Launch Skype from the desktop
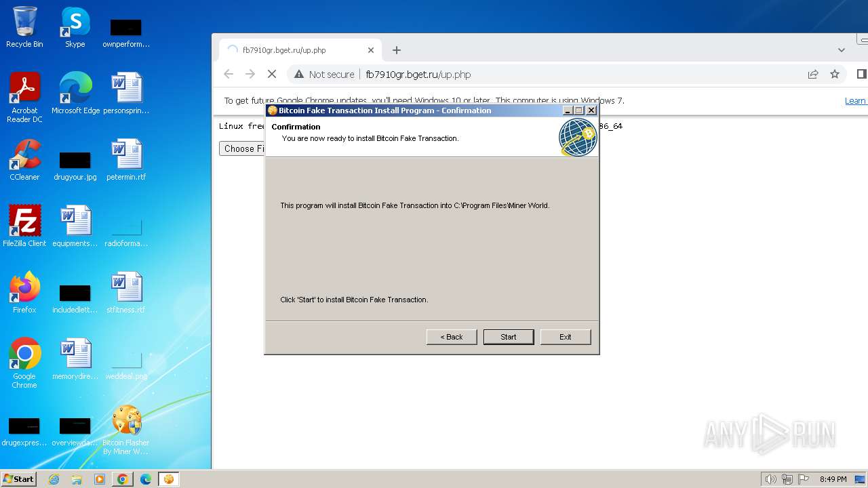Viewport: 868px width, 488px height. [75, 27]
